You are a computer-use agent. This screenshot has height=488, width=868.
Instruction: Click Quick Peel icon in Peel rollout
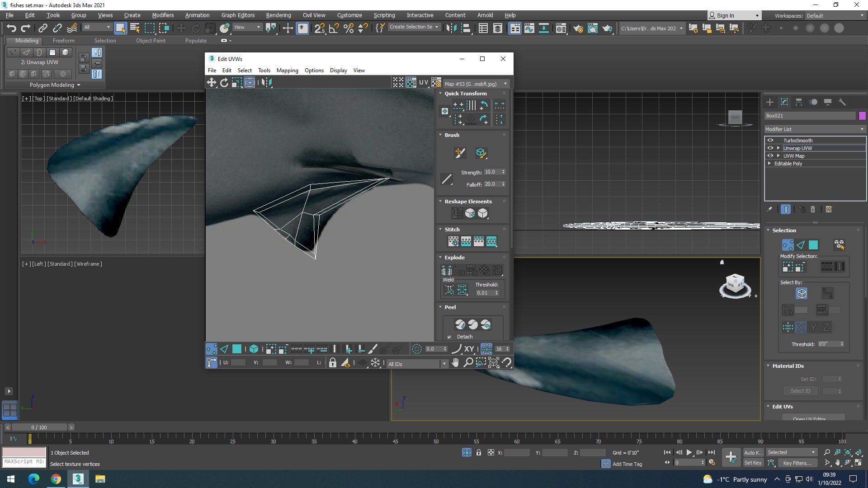point(460,324)
